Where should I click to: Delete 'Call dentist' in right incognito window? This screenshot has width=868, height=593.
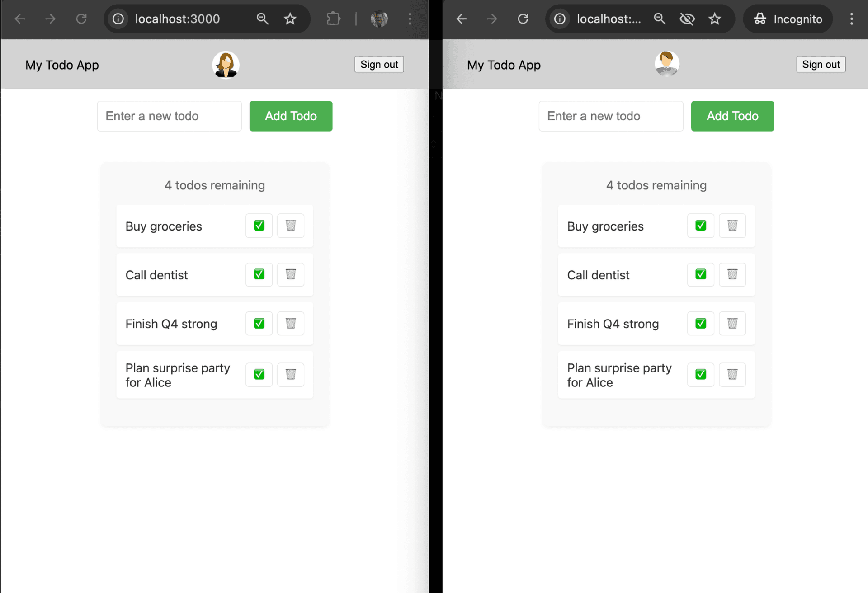coord(732,274)
